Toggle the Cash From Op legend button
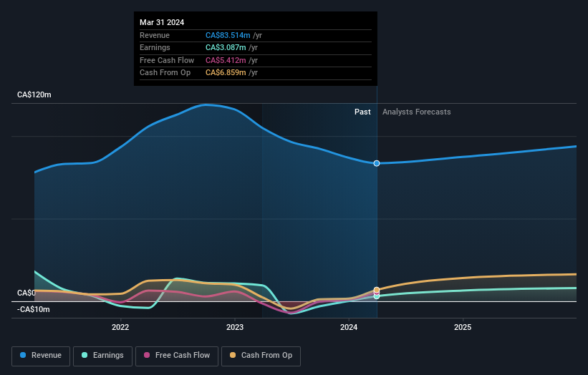588x375 pixels. coord(261,356)
